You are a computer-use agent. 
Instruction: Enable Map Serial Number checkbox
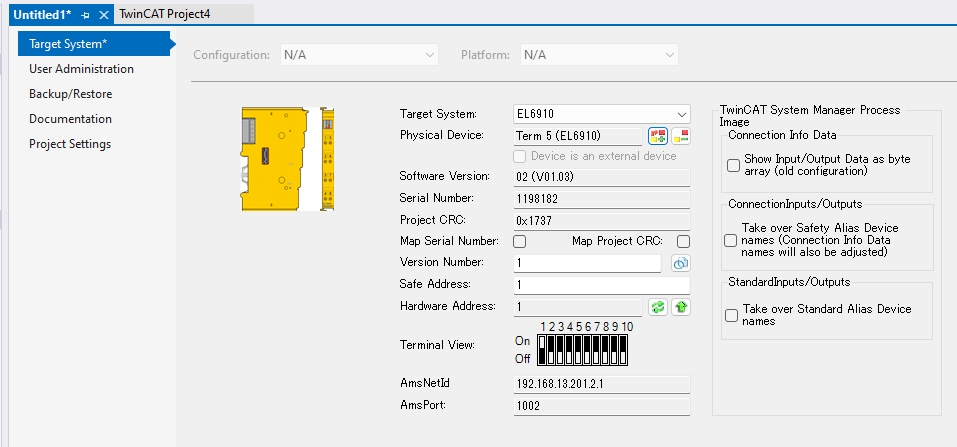coord(519,241)
